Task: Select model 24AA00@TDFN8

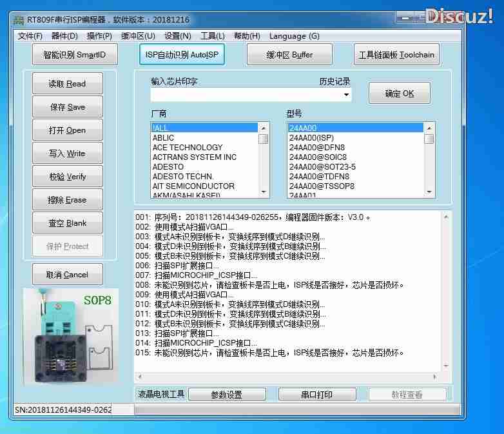Action: tap(356, 176)
